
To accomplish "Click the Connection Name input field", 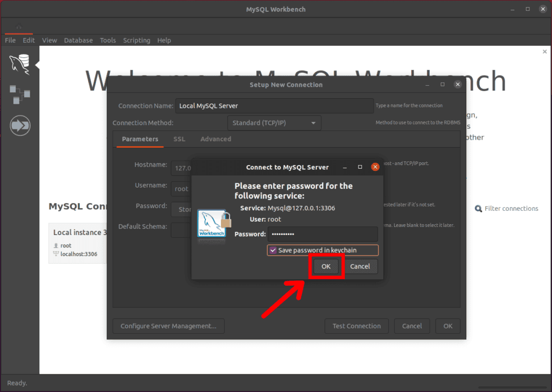I will coord(274,106).
